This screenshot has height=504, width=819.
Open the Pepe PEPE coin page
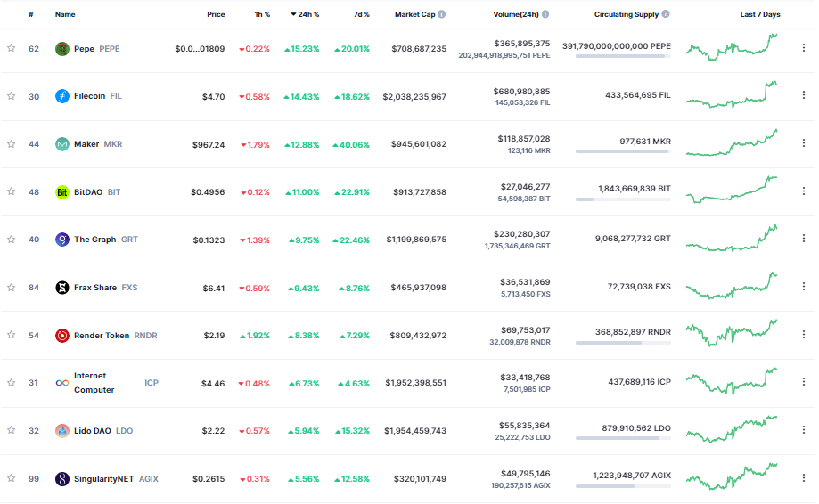click(x=96, y=48)
